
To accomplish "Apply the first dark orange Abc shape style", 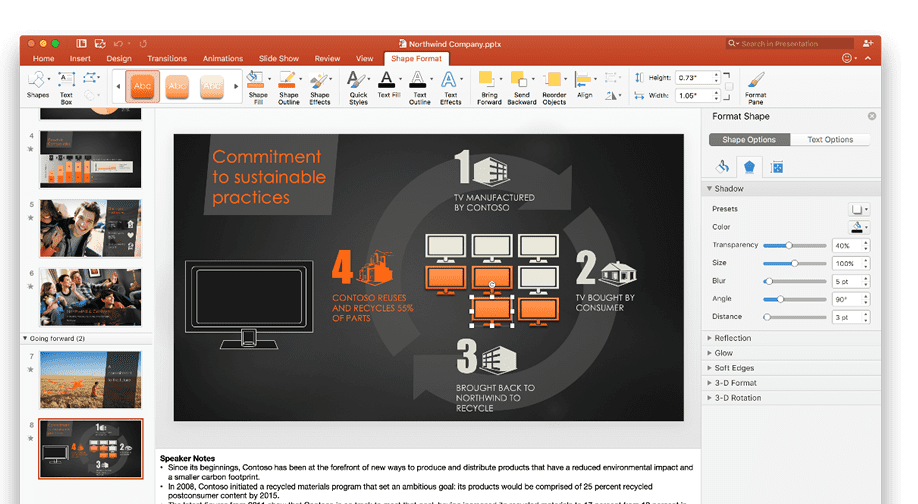I will [142, 87].
